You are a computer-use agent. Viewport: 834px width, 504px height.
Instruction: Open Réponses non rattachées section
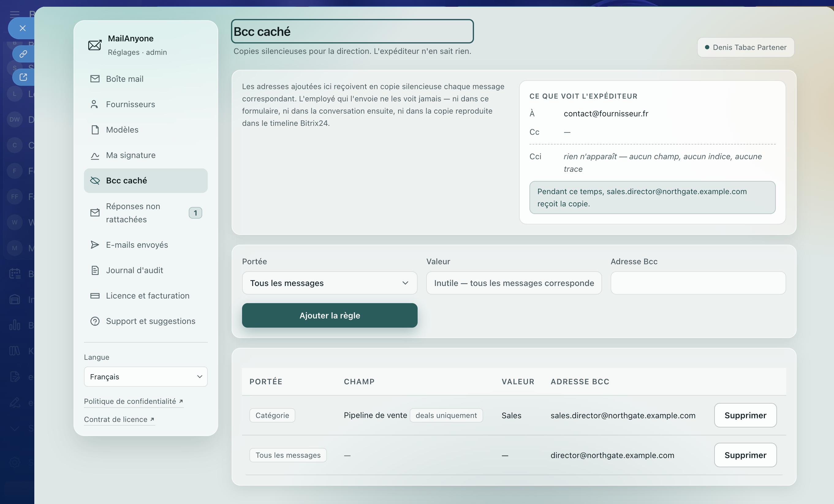click(x=146, y=213)
